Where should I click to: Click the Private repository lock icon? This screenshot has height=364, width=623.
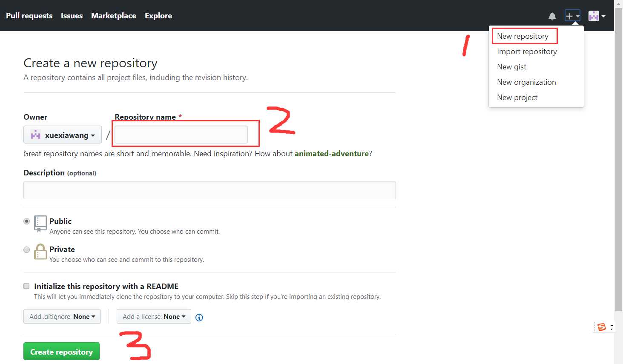point(40,252)
